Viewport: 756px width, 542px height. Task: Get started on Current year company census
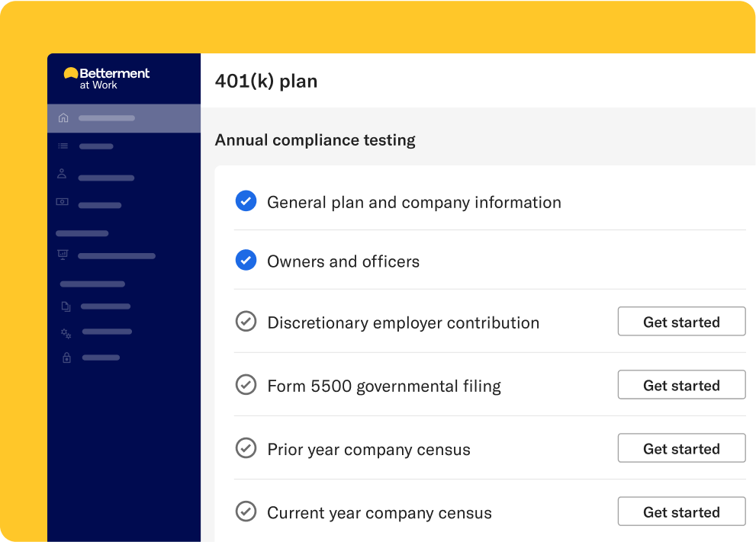coord(680,512)
